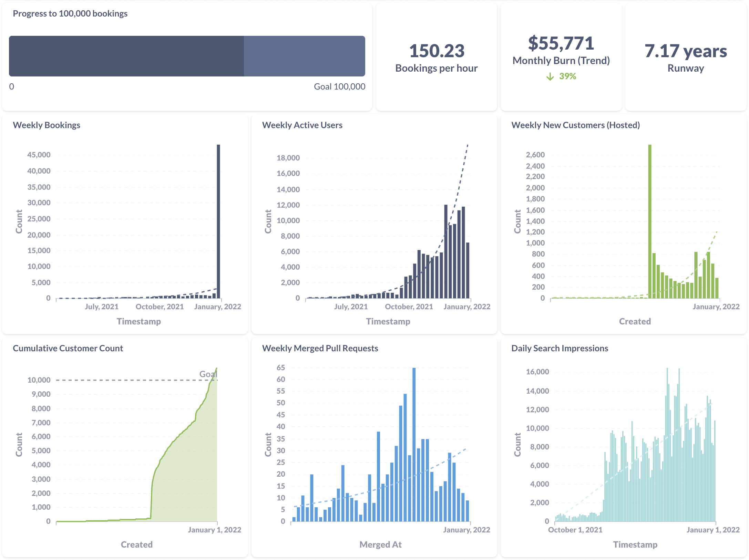Open the Weekly Active Users chart title
Viewport: 749px width, 560px height.
tap(302, 125)
